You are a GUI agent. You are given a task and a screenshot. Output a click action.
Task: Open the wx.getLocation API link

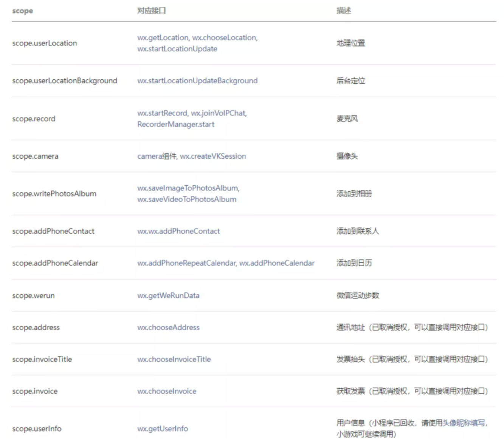161,37
